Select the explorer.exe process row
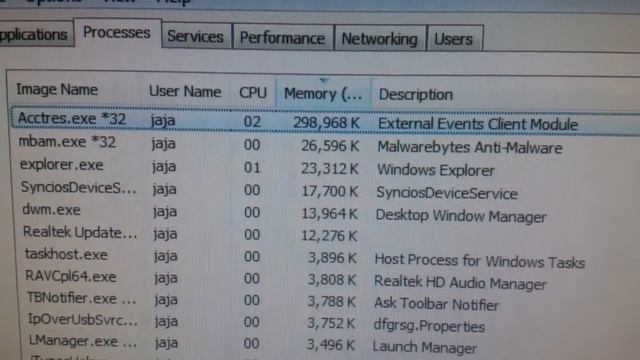This screenshot has width=640, height=360. pyautogui.click(x=62, y=165)
